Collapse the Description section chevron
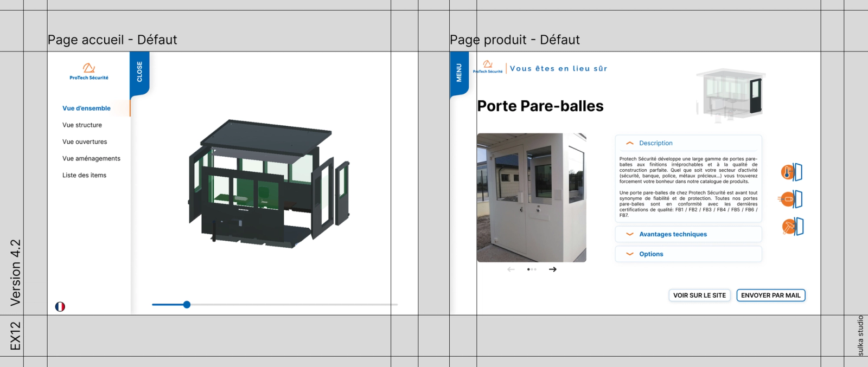Image resolution: width=868 pixels, height=367 pixels. coord(630,143)
